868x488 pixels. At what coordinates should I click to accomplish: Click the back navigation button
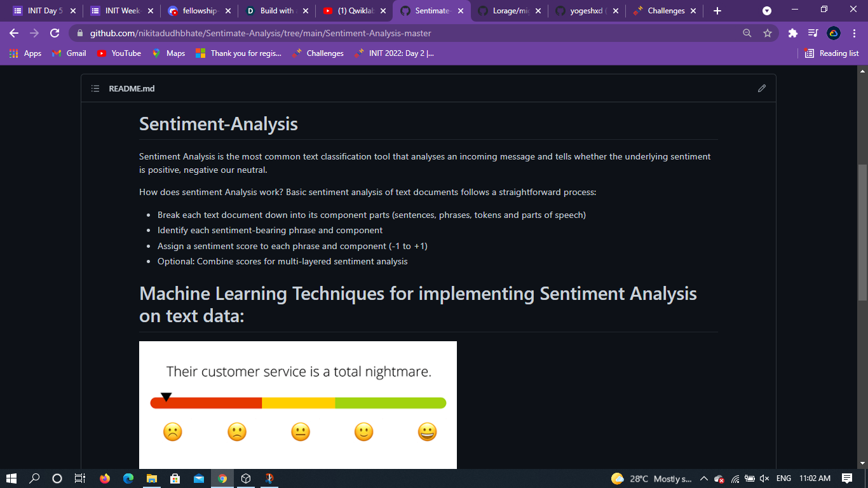tap(13, 32)
